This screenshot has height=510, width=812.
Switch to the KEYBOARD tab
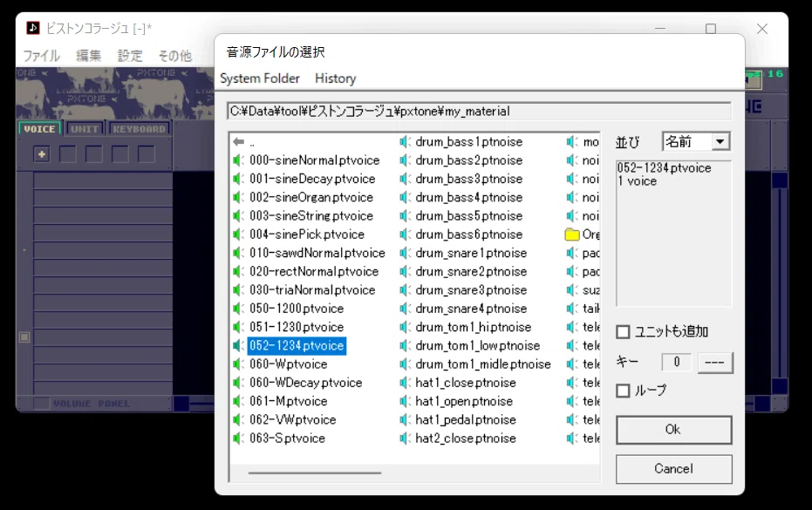pyautogui.click(x=139, y=129)
